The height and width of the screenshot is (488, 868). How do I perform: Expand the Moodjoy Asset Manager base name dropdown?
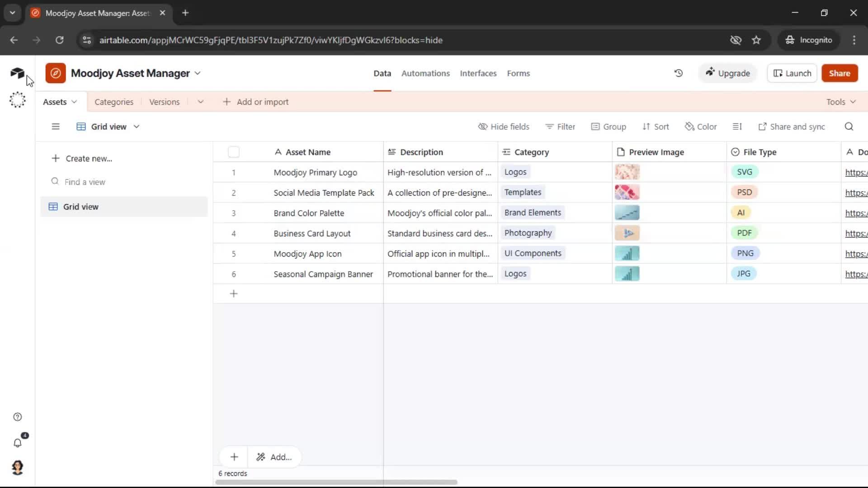click(x=198, y=73)
